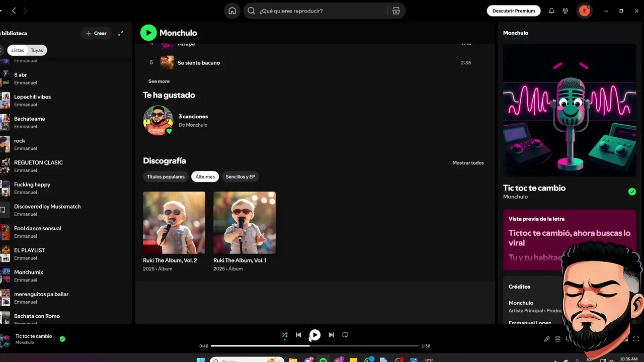Open File Explorer from taskbar
This screenshot has height=362, width=644.
pos(293,360)
